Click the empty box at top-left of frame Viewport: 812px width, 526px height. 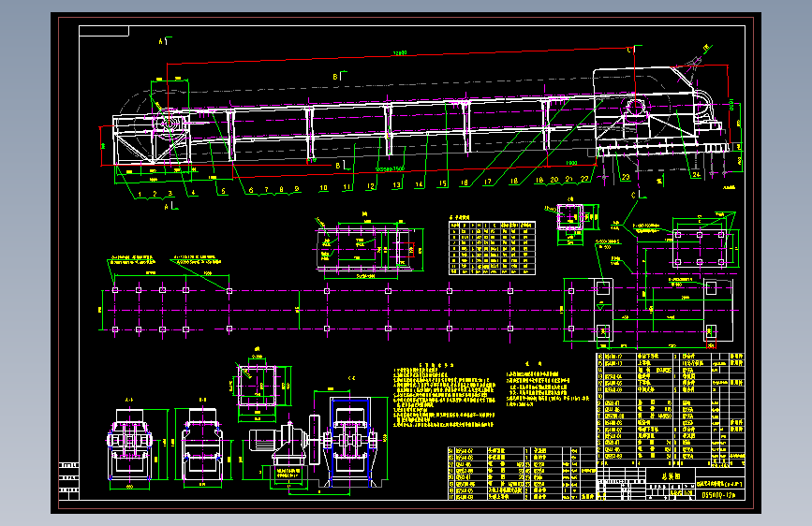coord(104,31)
